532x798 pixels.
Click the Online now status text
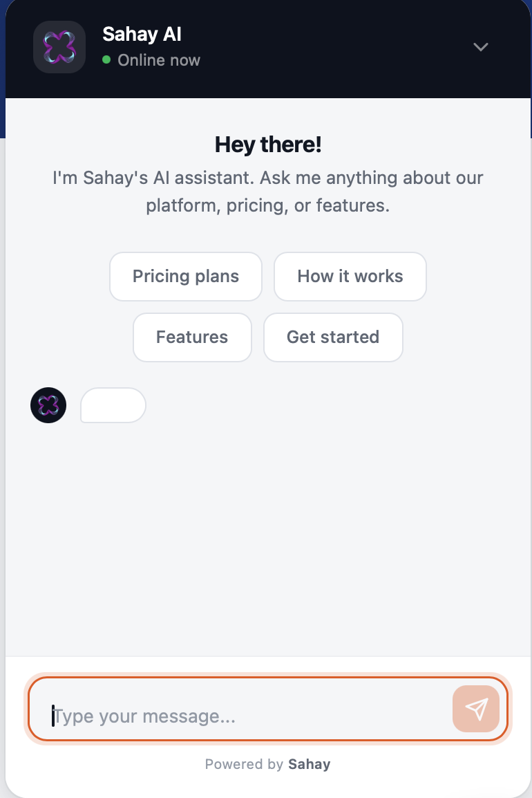[x=159, y=60]
